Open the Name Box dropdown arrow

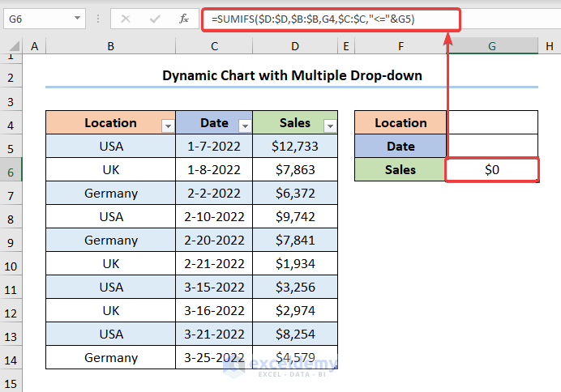(x=77, y=19)
